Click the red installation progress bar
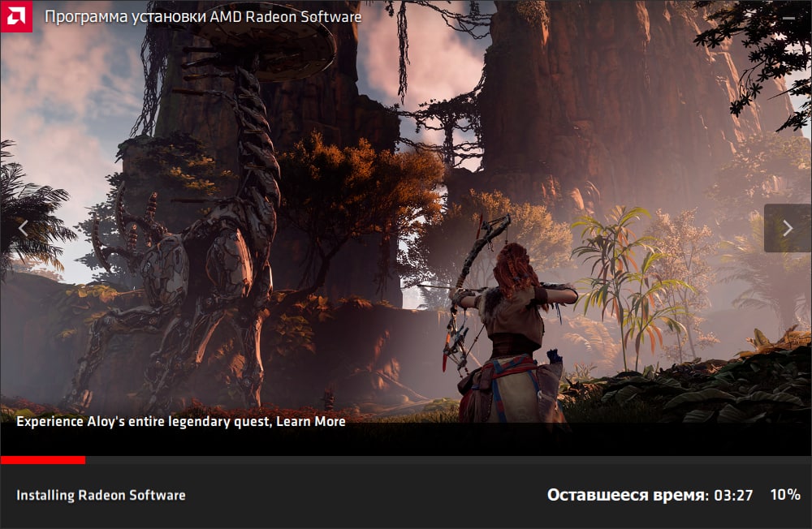This screenshot has width=812, height=529. click(x=43, y=460)
